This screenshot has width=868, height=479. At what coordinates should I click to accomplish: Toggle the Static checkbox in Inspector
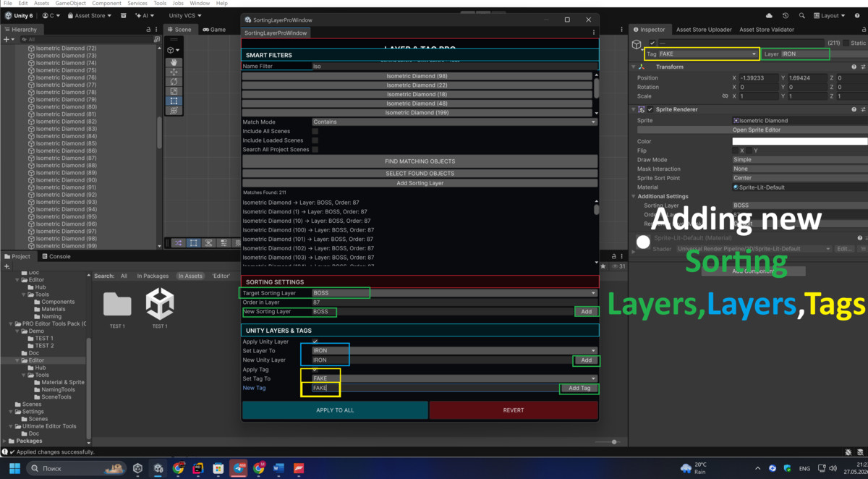846,43
